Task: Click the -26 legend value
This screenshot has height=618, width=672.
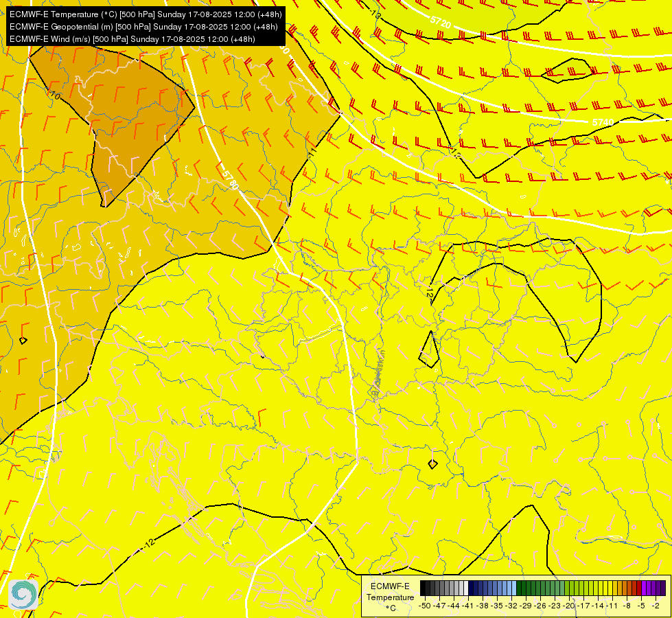Action: (540, 606)
